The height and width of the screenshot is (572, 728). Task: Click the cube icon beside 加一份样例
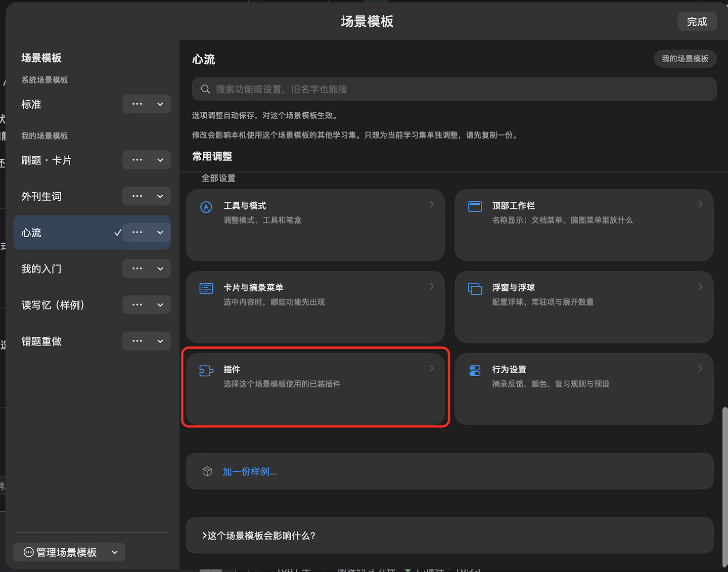point(207,471)
